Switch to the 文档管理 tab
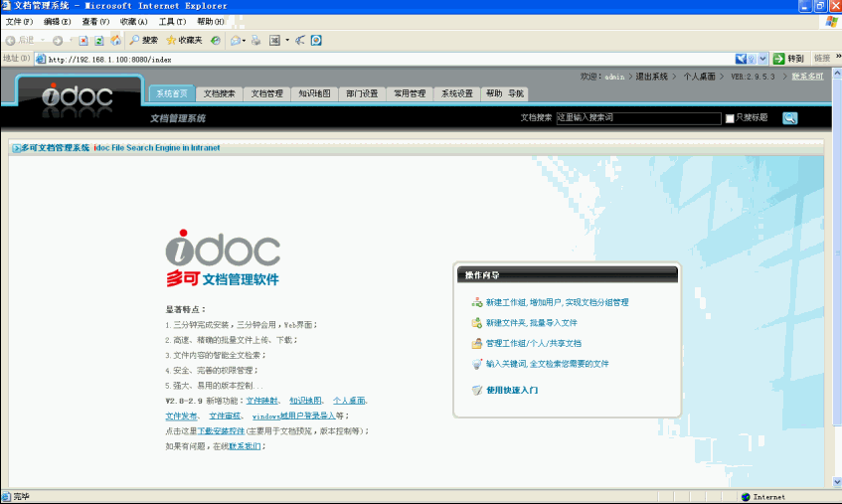Screen dimensions: 842x504 (266, 93)
